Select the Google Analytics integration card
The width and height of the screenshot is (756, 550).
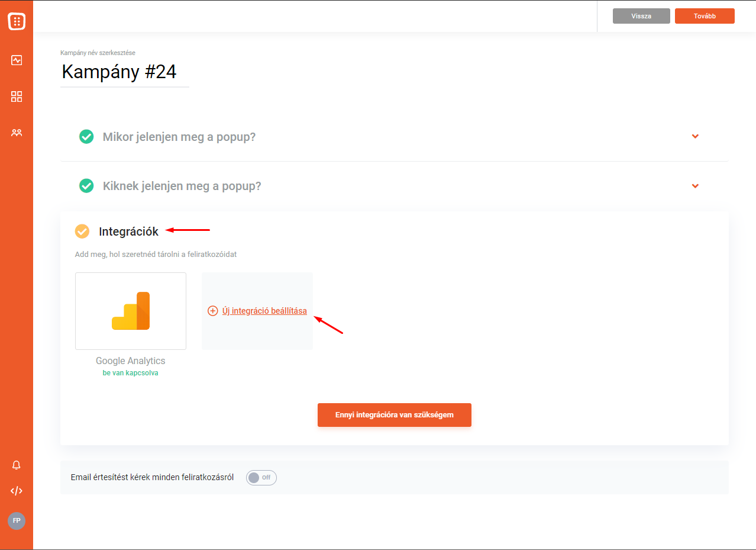[131, 311]
